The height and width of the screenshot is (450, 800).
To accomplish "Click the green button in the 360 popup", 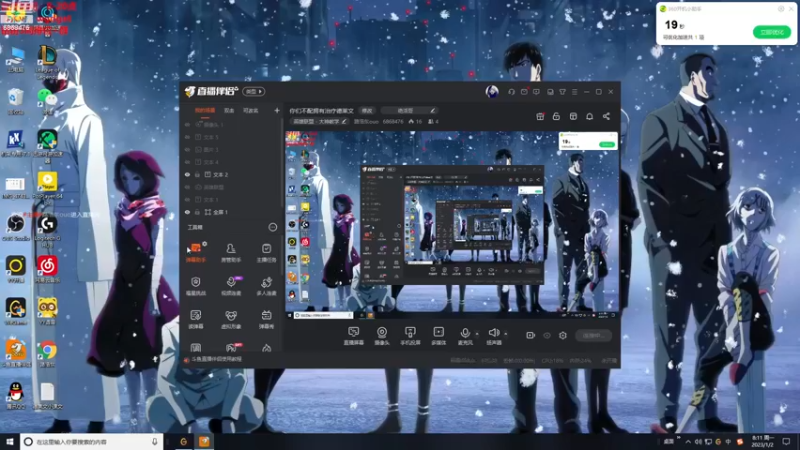I will pyautogui.click(x=771, y=32).
